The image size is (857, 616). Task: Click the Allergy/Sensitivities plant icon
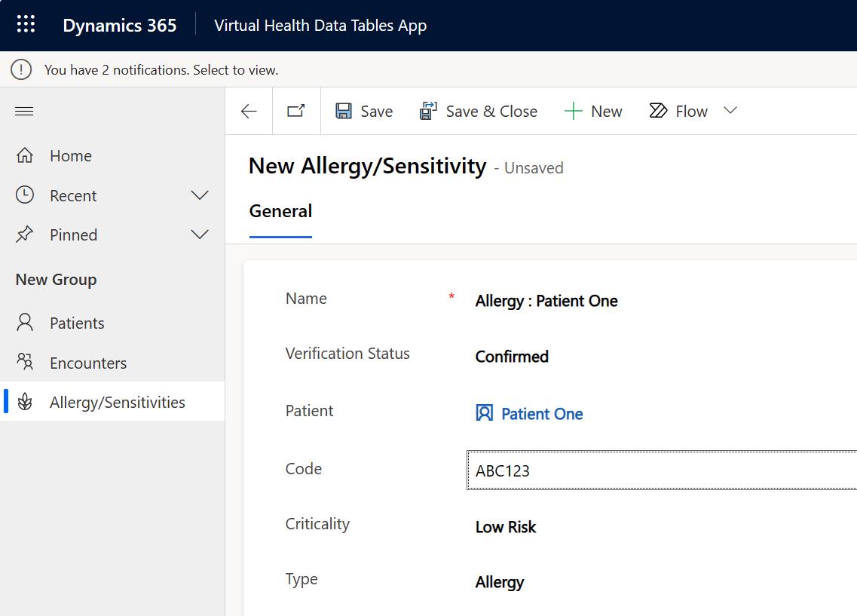(x=25, y=402)
